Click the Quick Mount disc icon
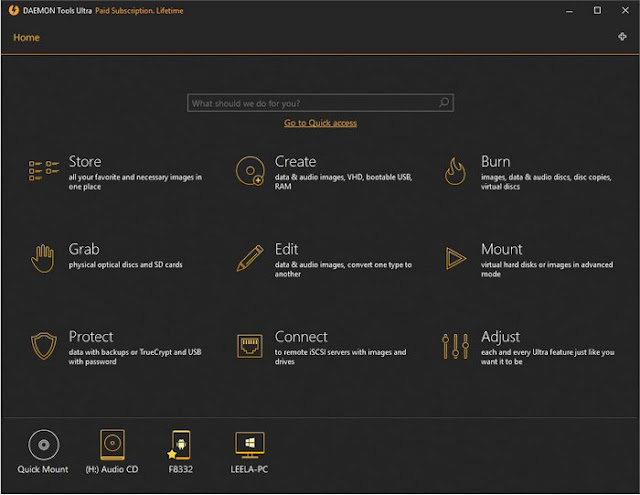The height and width of the screenshot is (495, 640). pos(44,444)
